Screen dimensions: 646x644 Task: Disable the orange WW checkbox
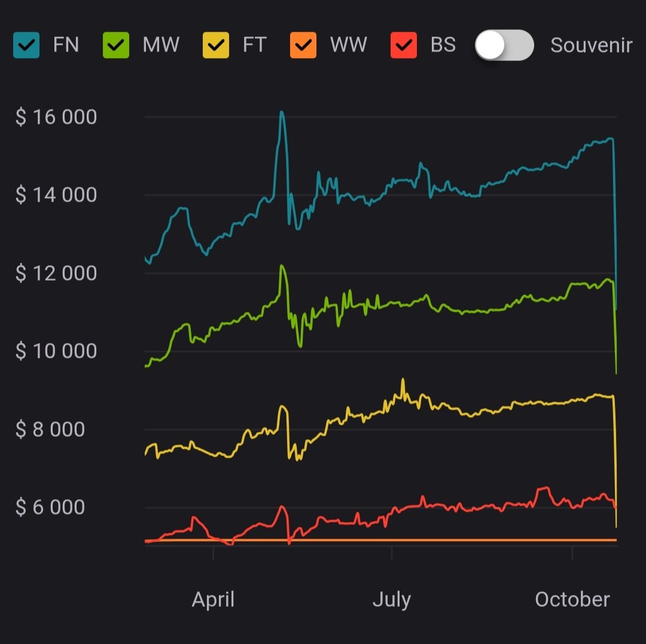pyautogui.click(x=303, y=45)
